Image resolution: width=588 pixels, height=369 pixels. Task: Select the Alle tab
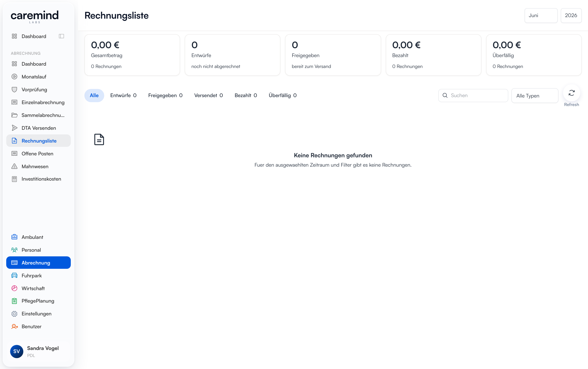[94, 95]
